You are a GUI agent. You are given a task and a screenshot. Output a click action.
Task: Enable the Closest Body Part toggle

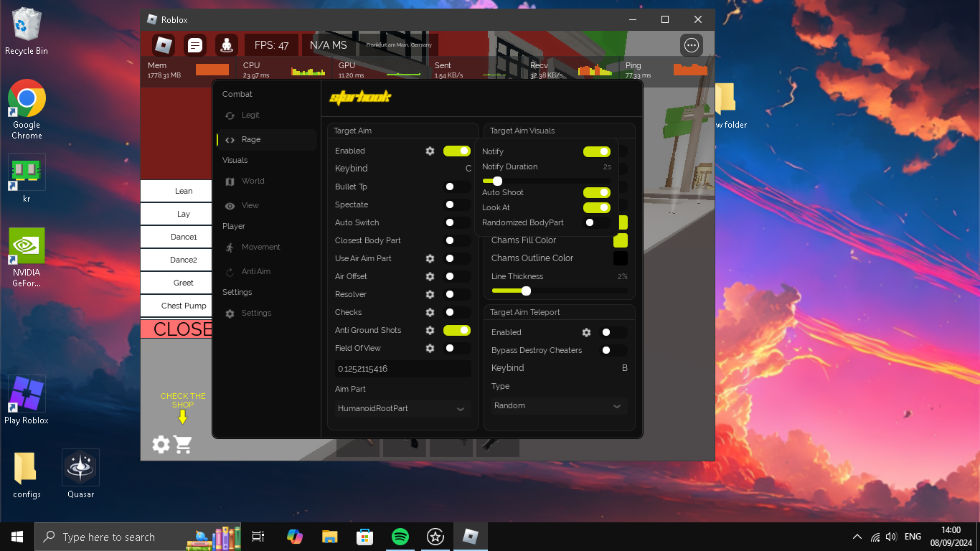click(456, 240)
